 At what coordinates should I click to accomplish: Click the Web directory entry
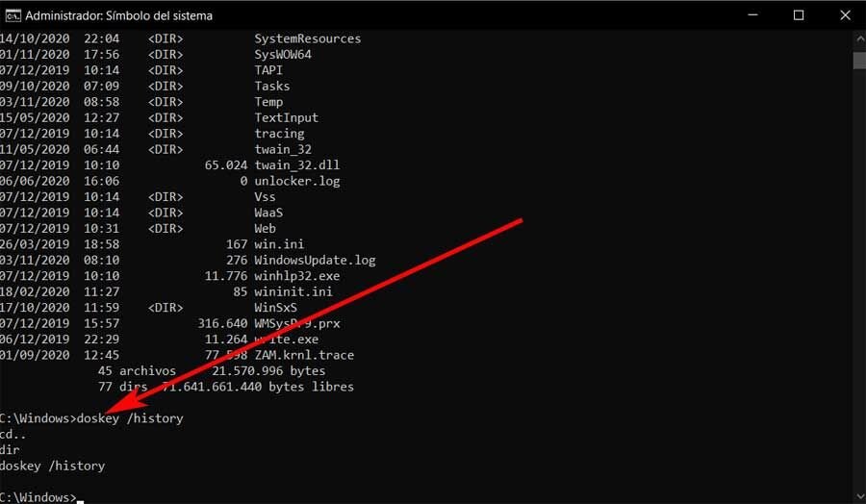(x=266, y=229)
